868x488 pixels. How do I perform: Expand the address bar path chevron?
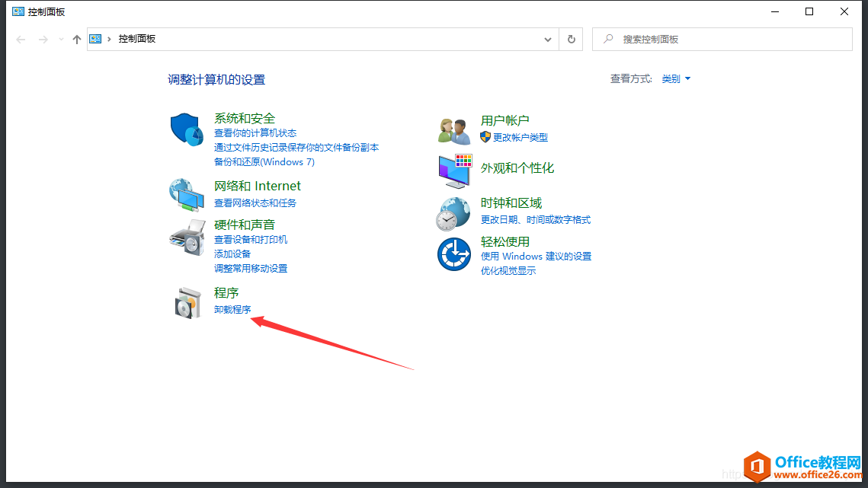pyautogui.click(x=109, y=39)
